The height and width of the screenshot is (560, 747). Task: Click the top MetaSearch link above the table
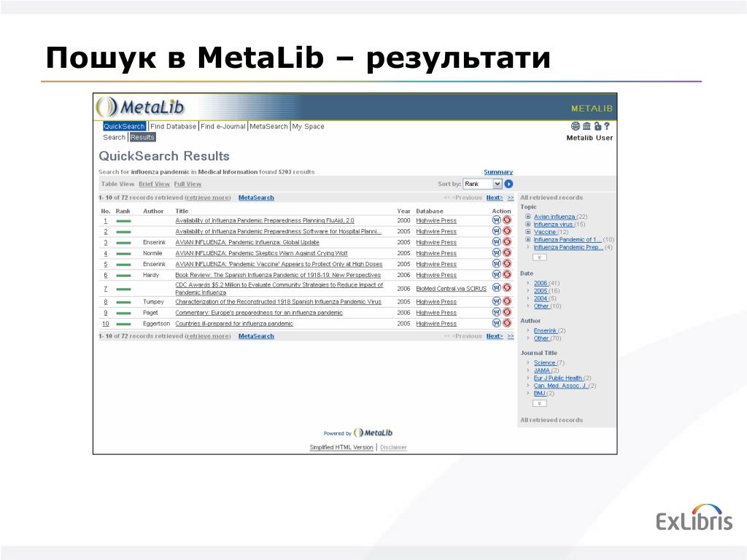click(x=256, y=198)
